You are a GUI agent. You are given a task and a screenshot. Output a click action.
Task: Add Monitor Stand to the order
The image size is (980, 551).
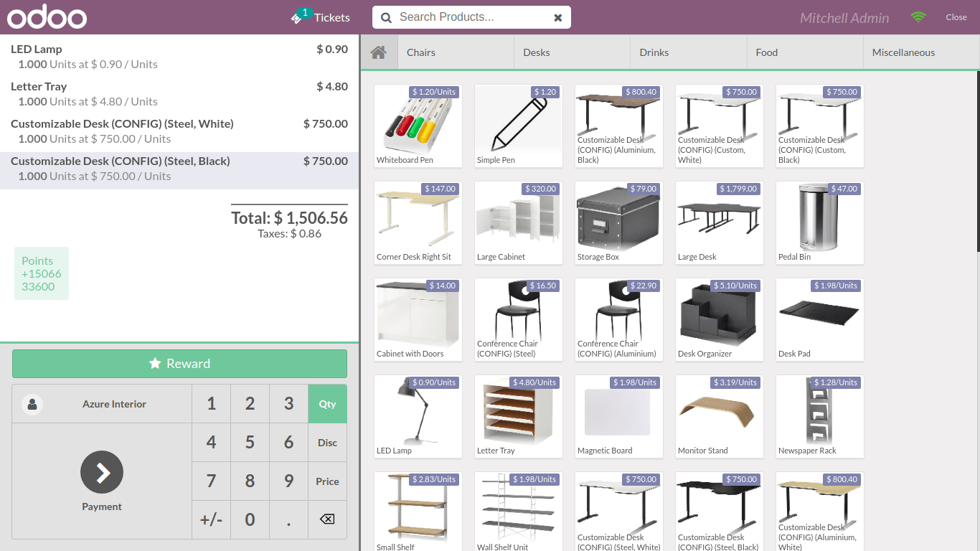pos(720,417)
